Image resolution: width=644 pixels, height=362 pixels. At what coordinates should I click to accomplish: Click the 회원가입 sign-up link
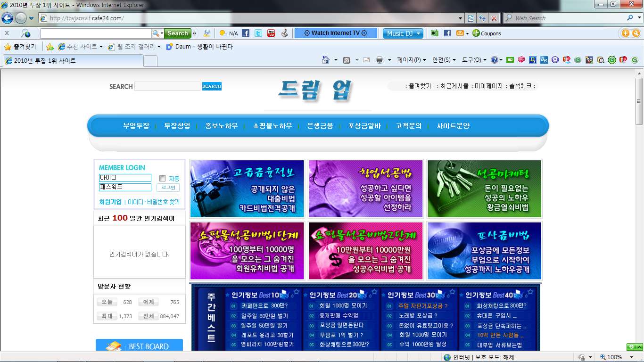(x=110, y=202)
